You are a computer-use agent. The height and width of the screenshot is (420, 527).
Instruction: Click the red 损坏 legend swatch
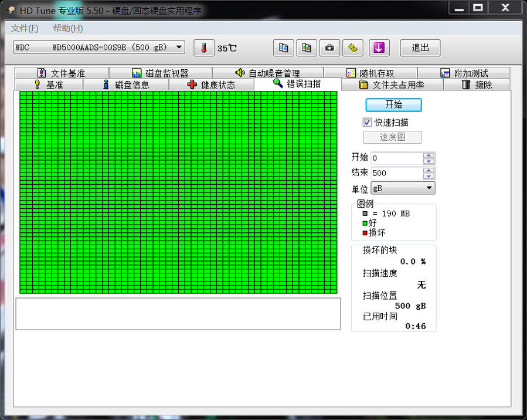coord(365,233)
